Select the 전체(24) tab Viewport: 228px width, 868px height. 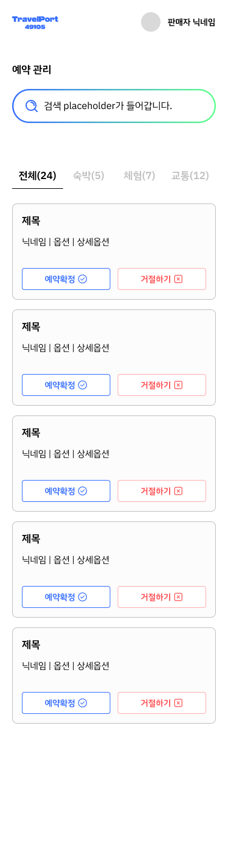(38, 176)
